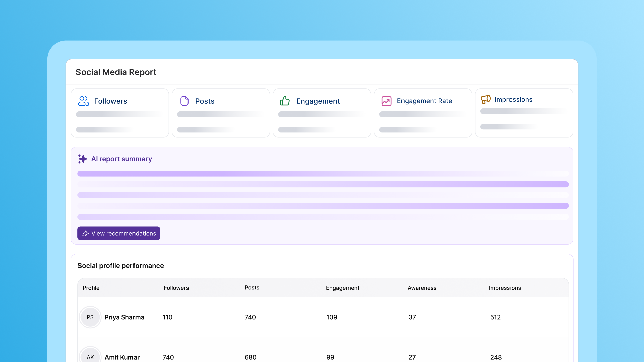Click the Impressions megaphone icon
Image resolution: width=644 pixels, height=362 pixels.
point(485,99)
